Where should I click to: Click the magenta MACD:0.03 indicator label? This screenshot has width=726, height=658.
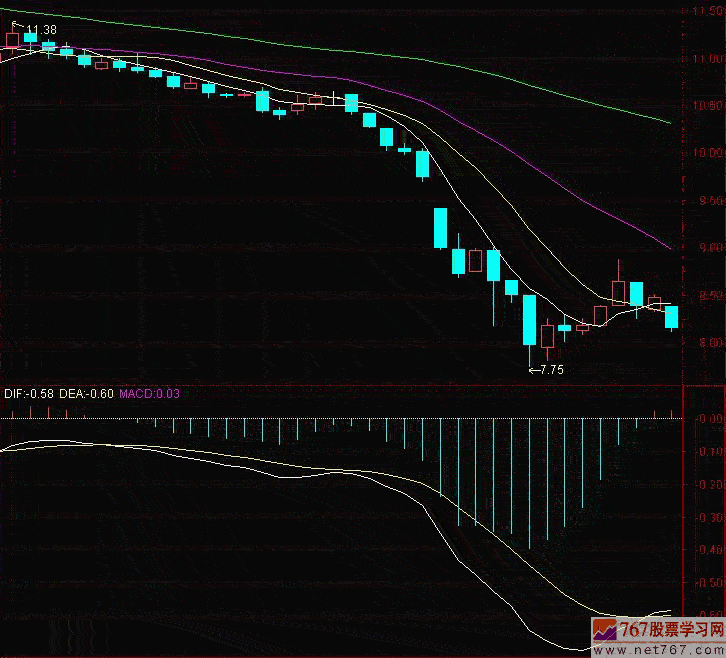pos(150,394)
